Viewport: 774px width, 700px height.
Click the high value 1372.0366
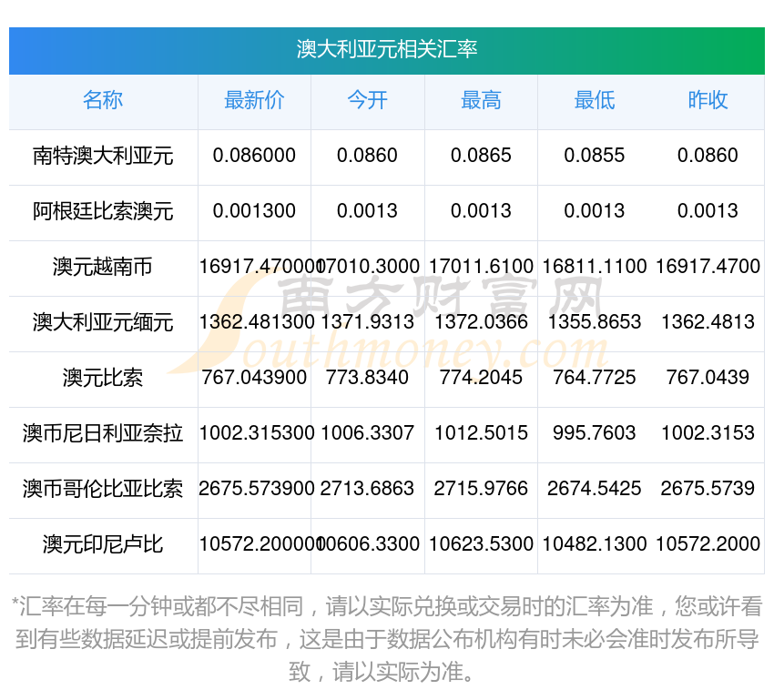482,321
